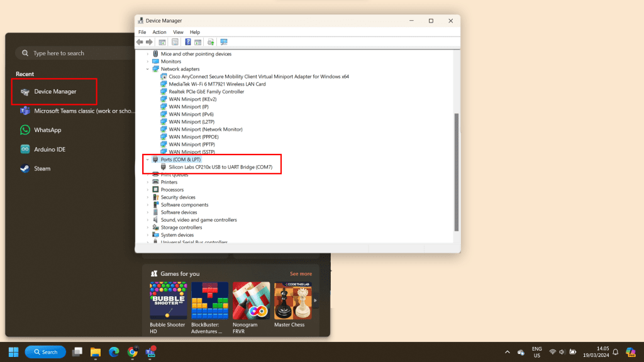Collapse the Network adapters category
This screenshot has height=362, width=644.
[x=148, y=69]
